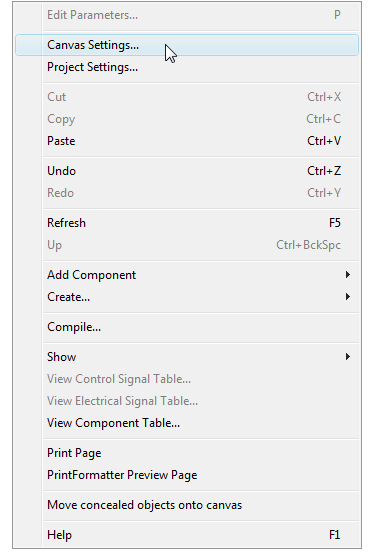Viewport: 374px width, 552px height.
Task: Expand the Create submenu arrow
Action: click(x=348, y=297)
